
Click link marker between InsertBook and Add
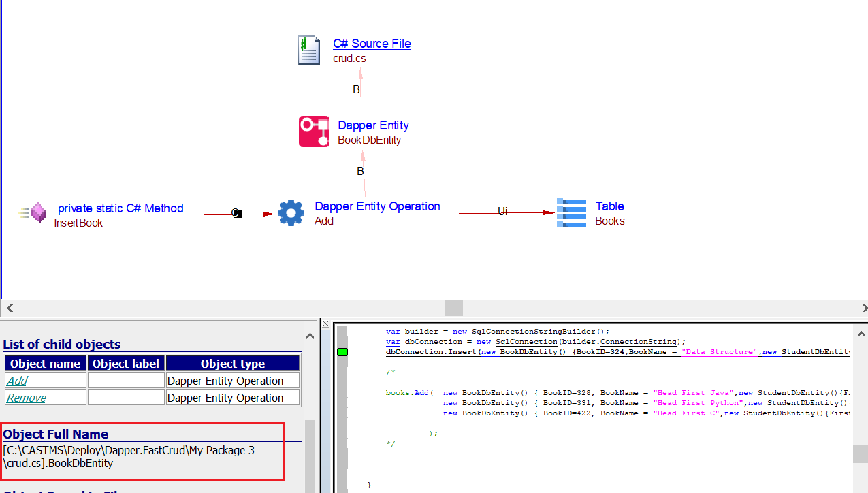click(x=237, y=213)
